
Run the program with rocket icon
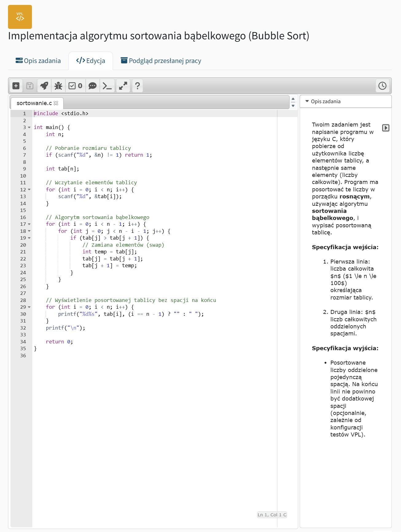[44, 86]
